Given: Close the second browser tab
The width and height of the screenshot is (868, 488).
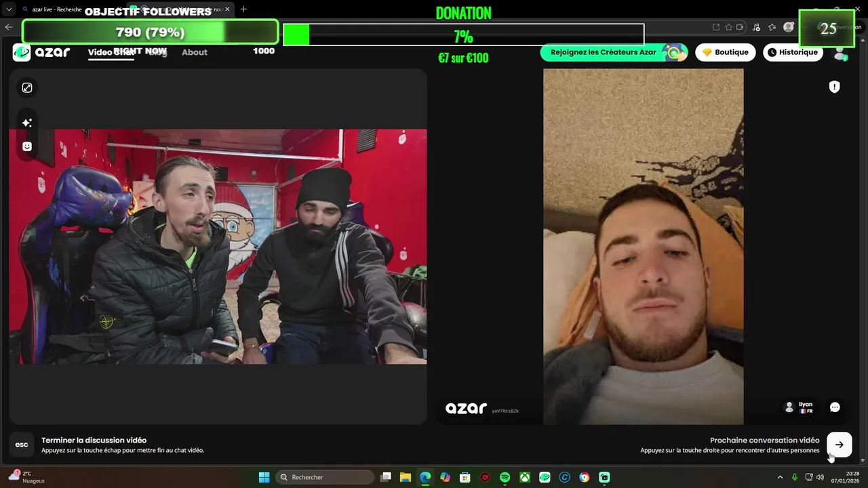Looking at the screenshot, I should click(228, 9).
